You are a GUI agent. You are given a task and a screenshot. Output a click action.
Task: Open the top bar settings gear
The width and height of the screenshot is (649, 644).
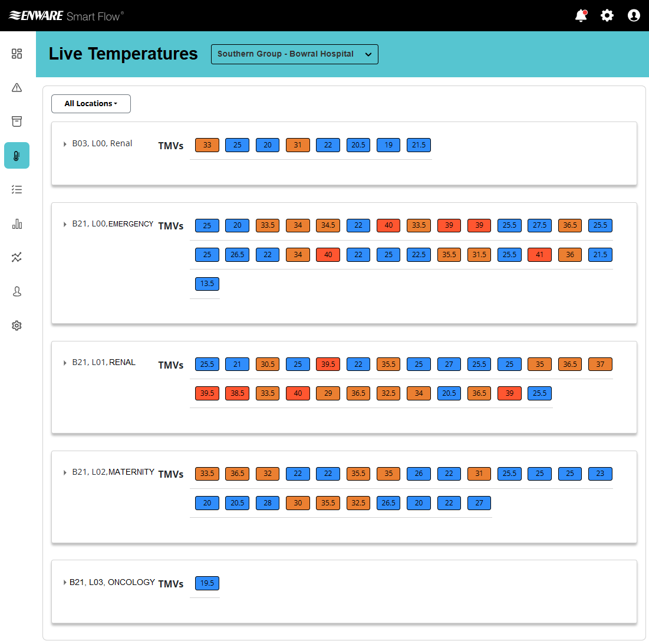[x=607, y=16]
